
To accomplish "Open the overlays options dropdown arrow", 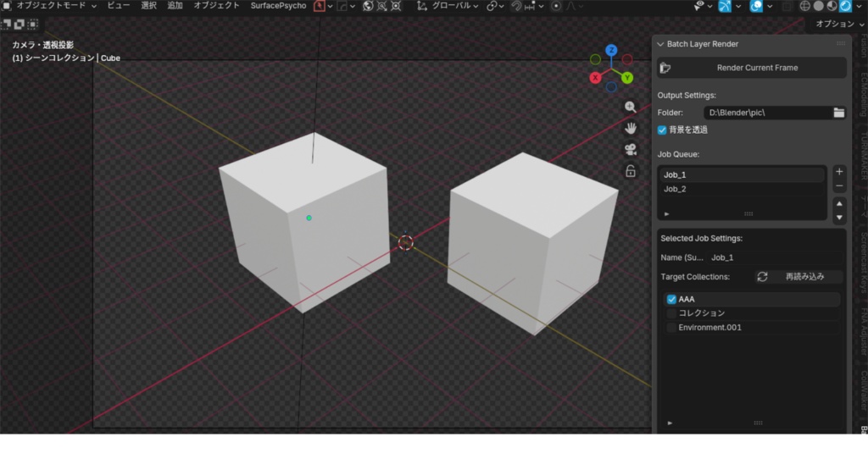I will (770, 6).
